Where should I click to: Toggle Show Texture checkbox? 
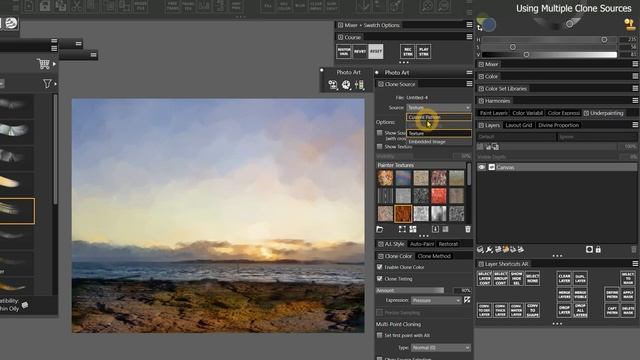coord(380,147)
